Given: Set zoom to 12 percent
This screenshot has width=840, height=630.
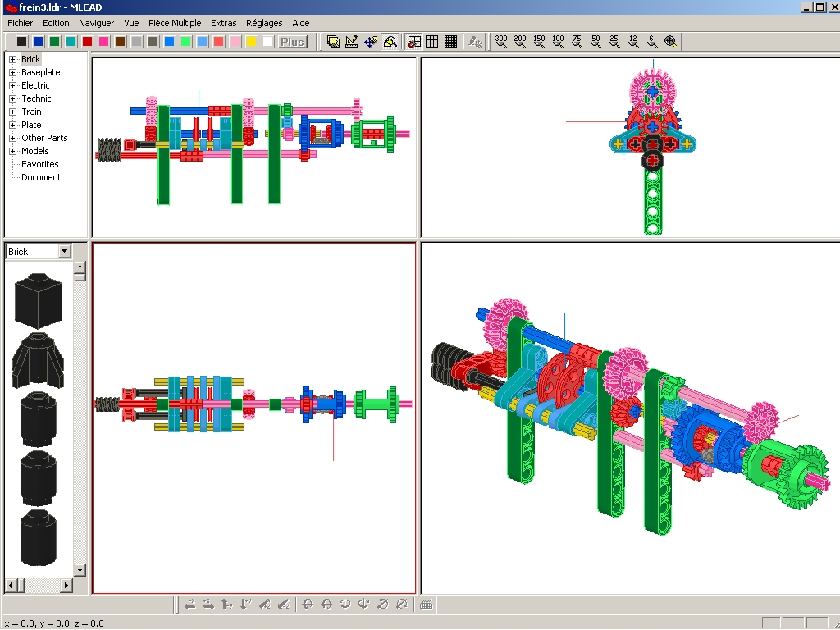Looking at the screenshot, I should tap(632, 41).
